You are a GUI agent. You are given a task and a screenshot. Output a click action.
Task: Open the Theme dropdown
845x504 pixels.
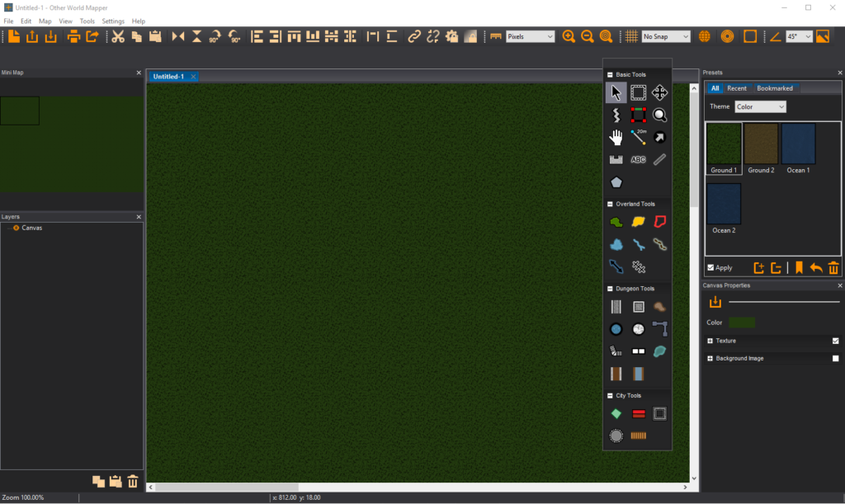(x=760, y=106)
